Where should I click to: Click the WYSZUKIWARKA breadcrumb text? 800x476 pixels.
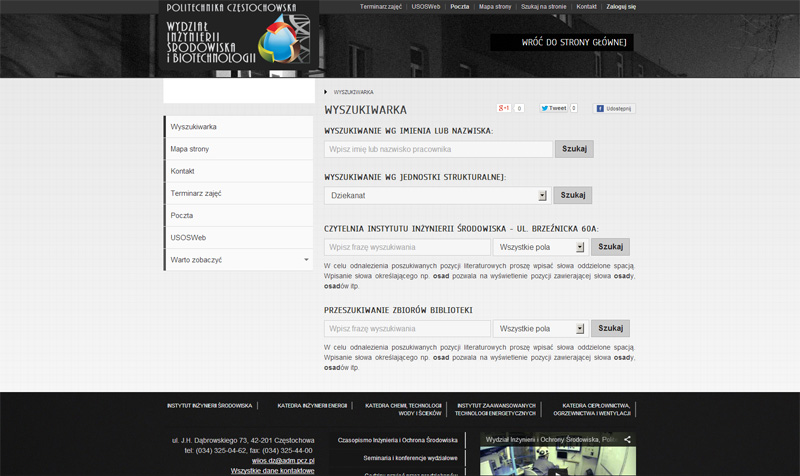pos(354,92)
